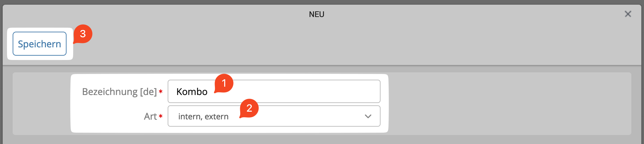Click the gray form panel right of the fields
Viewport: 644px width, 144px height.
click(x=509, y=103)
